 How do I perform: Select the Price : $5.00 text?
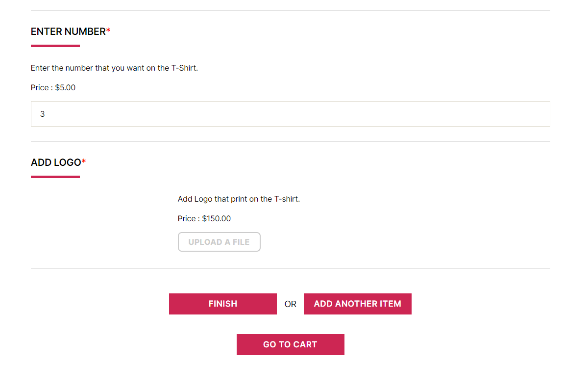tap(53, 88)
